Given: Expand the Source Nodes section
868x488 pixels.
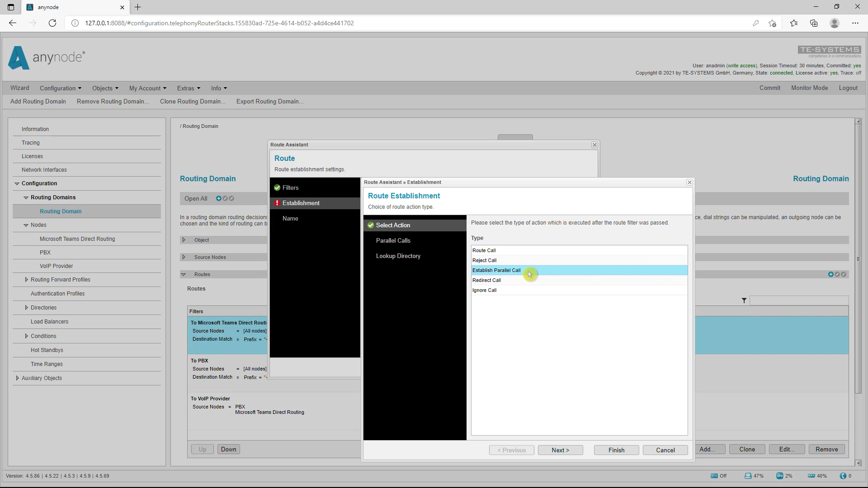Looking at the screenshot, I should 184,257.
